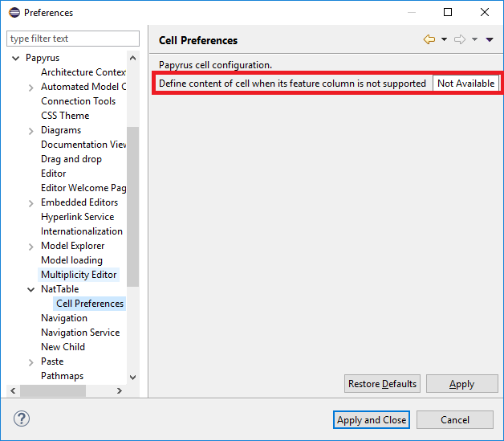The image size is (504, 441).
Task: Click the horizontal scroll right arrow
Action: pyautogui.click(x=120, y=391)
